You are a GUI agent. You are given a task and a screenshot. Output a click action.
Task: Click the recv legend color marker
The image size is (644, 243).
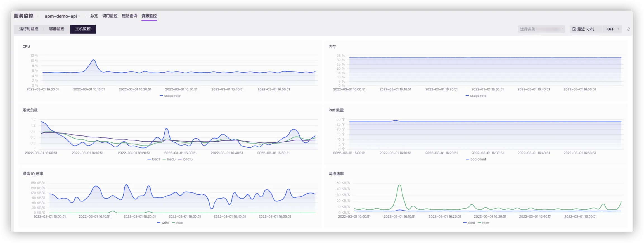point(480,223)
